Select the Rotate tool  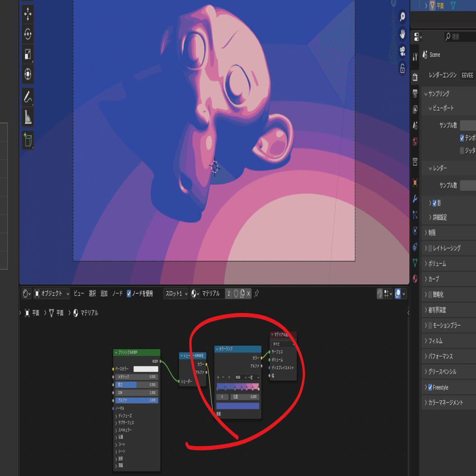(x=27, y=34)
